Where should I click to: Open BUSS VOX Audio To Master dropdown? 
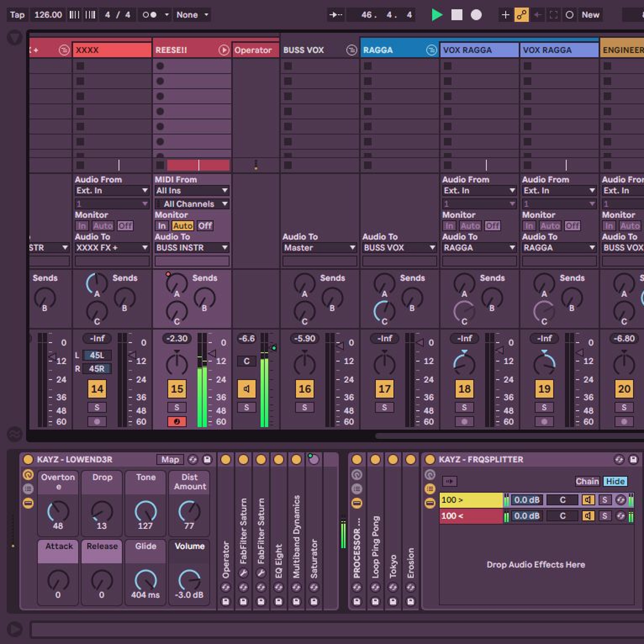[320, 248]
